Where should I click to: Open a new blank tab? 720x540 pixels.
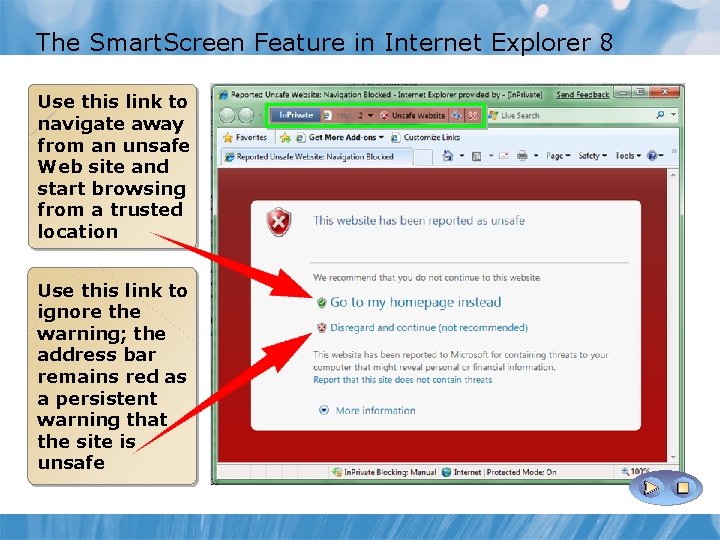tap(423, 157)
